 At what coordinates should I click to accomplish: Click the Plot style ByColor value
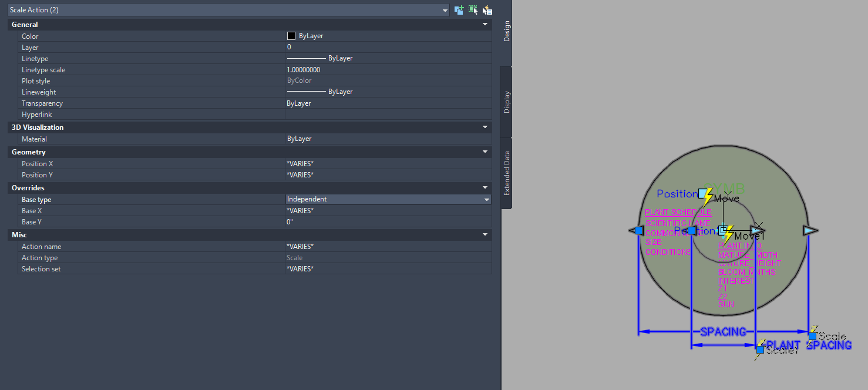coord(388,80)
